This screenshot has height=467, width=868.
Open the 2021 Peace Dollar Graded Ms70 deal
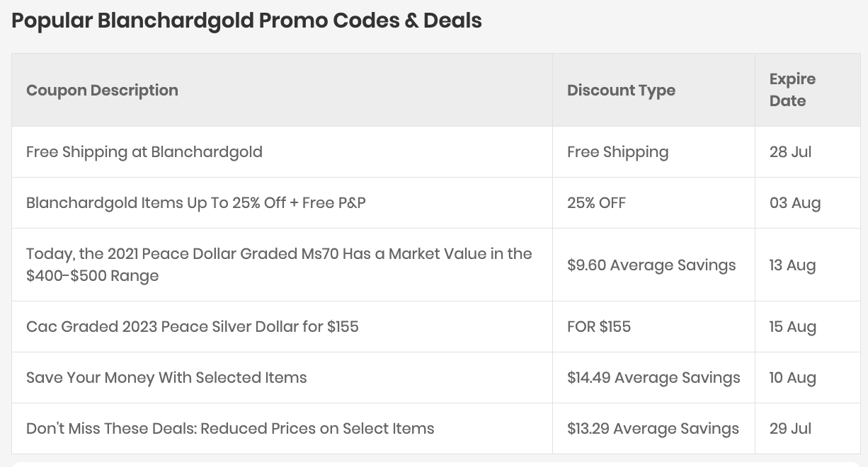(x=279, y=265)
